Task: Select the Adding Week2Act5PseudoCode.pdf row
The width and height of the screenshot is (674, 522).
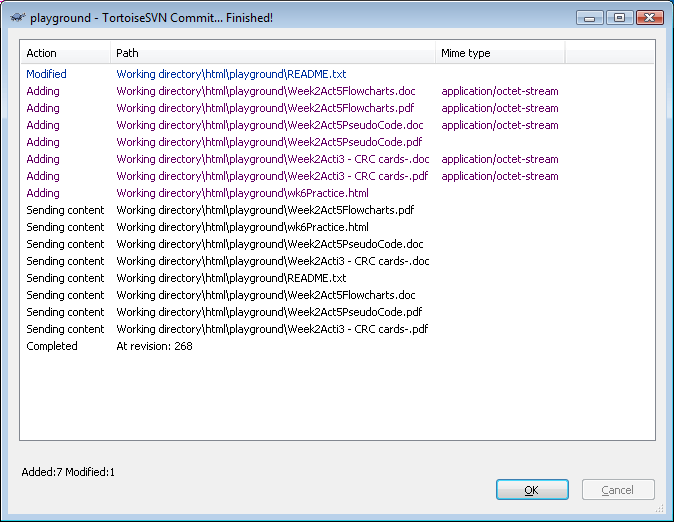Action: click(x=269, y=142)
